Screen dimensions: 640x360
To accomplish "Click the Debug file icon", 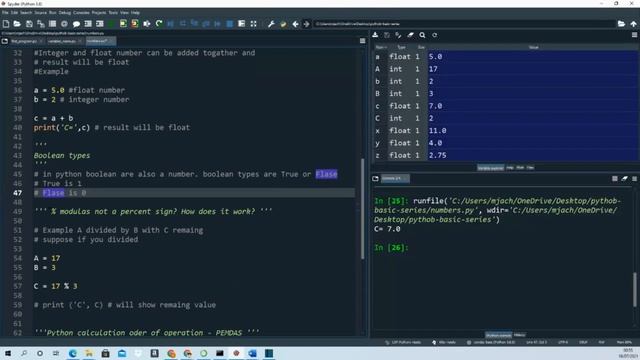I will tap(171, 24).
